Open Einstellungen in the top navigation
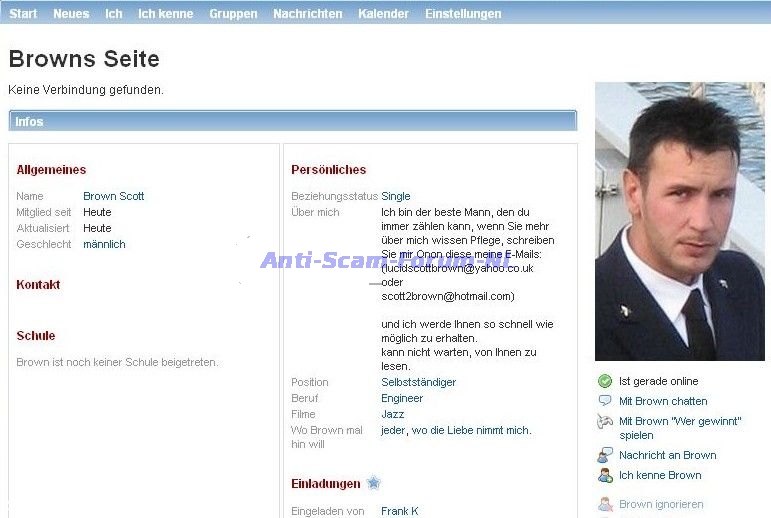771x518 pixels. 463,14
